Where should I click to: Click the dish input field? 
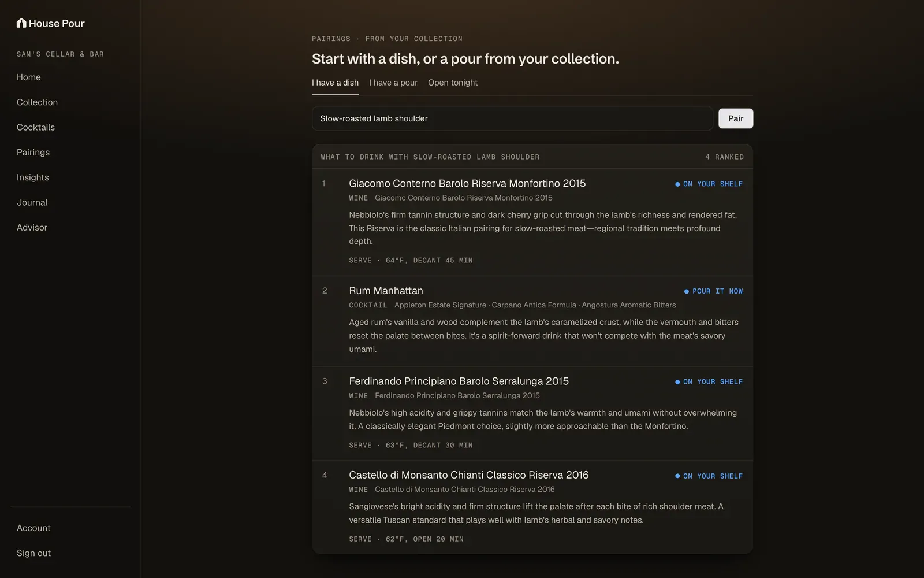[512, 118]
